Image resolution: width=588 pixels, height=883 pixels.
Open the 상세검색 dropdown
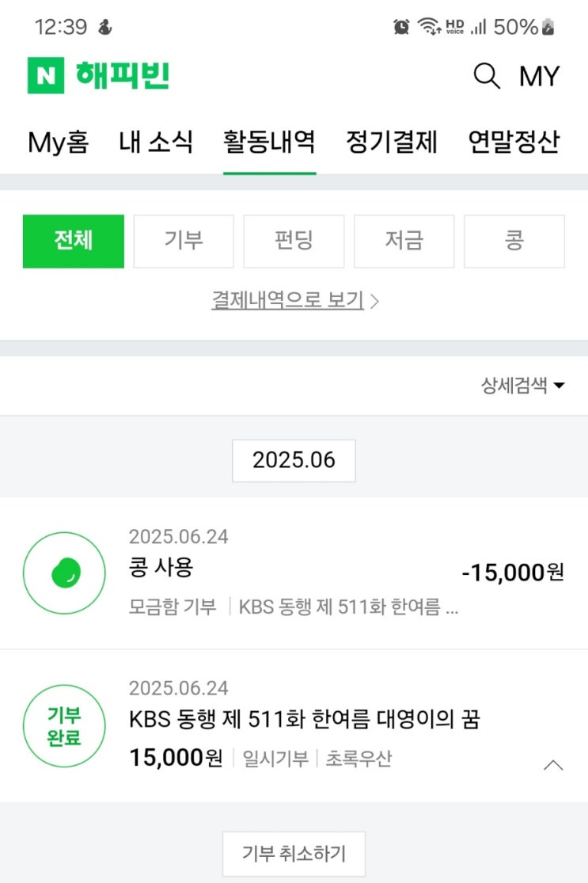click(523, 386)
